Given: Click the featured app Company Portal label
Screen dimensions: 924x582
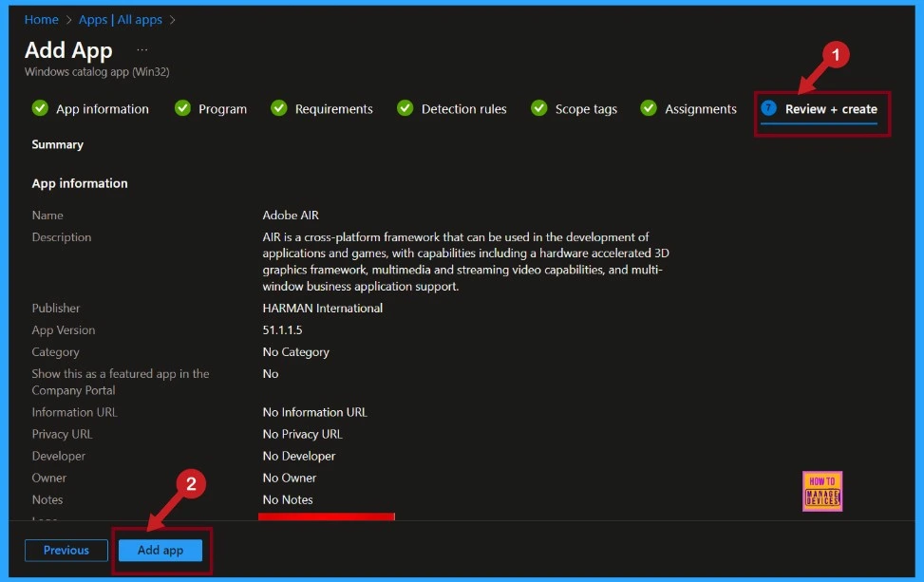Looking at the screenshot, I should point(121,382).
